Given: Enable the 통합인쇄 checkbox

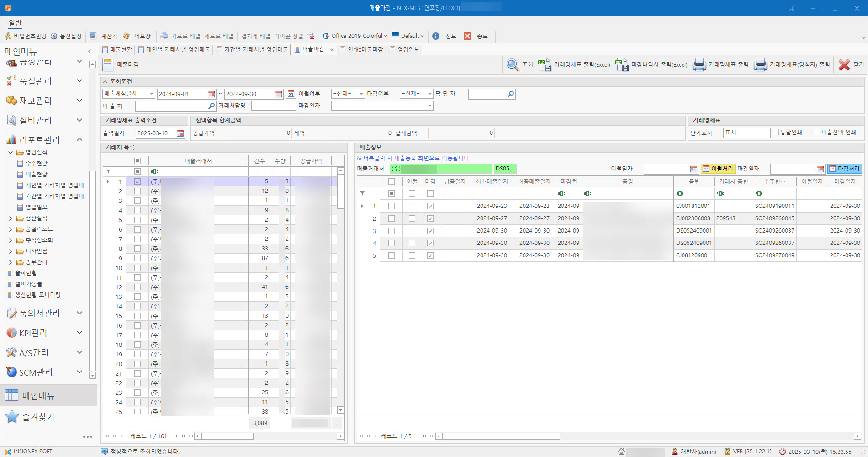Looking at the screenshot, I should (x=775, y=133).
